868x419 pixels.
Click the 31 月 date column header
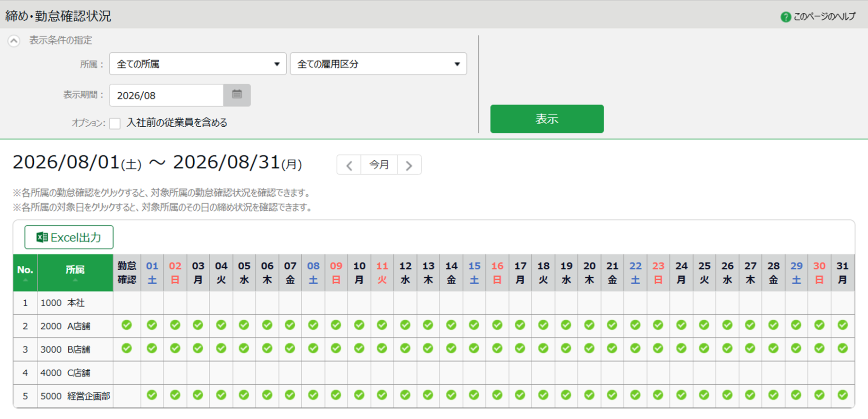843,273
